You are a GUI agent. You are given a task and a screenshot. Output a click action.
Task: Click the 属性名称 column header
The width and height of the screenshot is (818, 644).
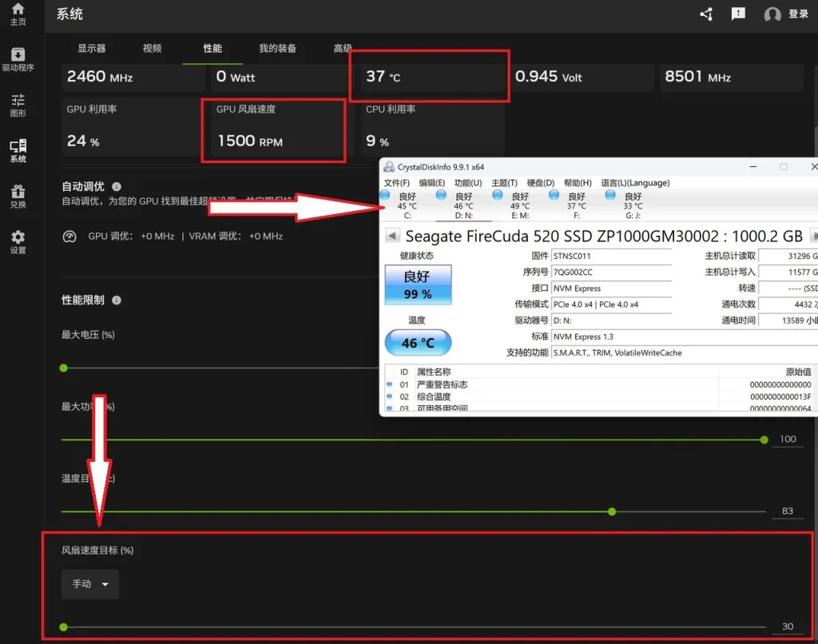tap(434, 372)
